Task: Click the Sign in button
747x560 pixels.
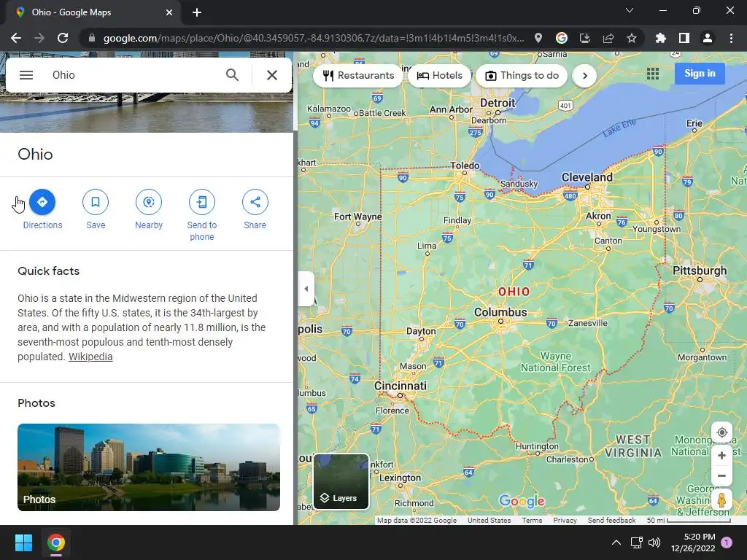Action: 700,74
